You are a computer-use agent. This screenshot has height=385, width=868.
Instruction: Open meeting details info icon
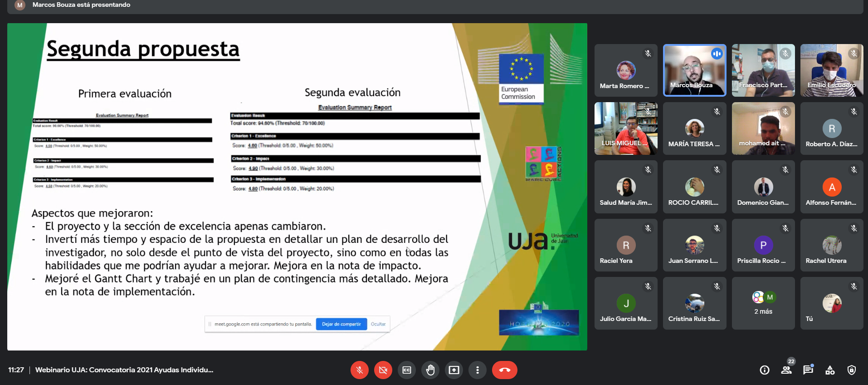[x=765, y=370]
